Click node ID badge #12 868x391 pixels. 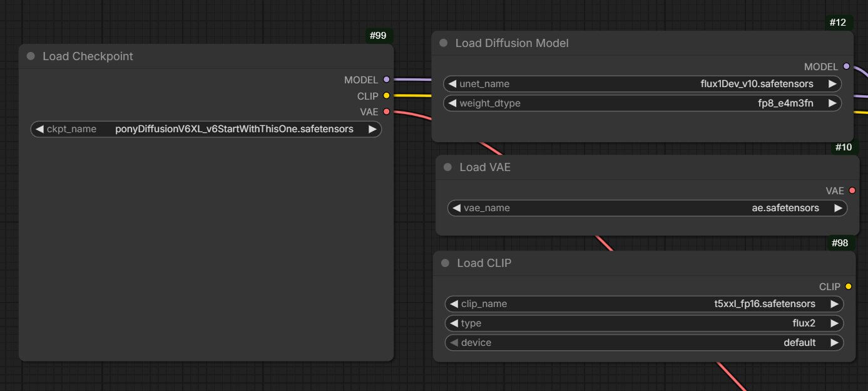pos(838,23)
